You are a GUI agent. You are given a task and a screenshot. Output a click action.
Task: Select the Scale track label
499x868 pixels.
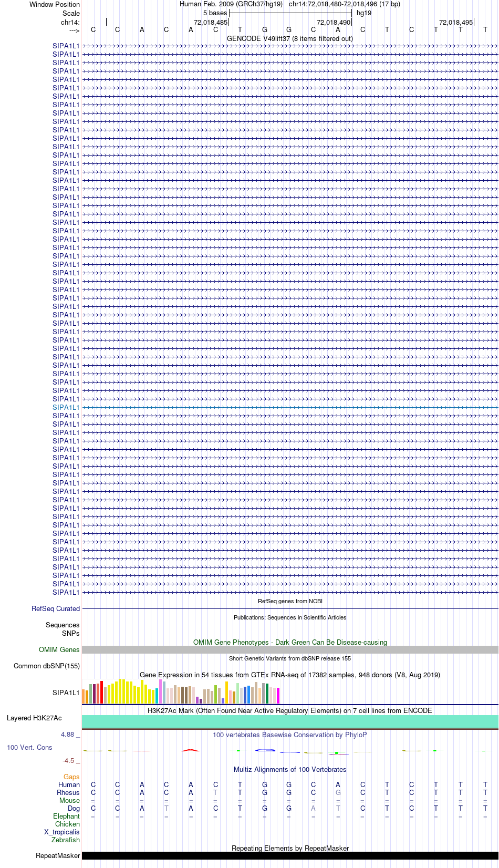[x=71, y=13]
